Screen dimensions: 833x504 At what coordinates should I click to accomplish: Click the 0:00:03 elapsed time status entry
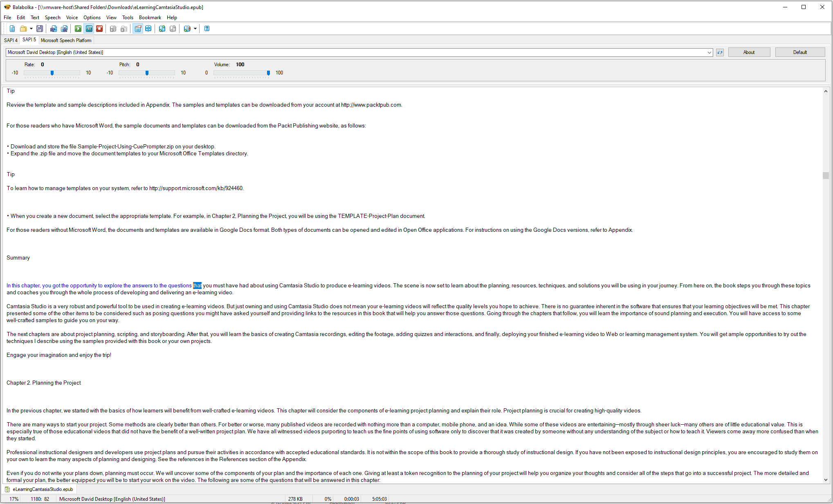(351, 499)
